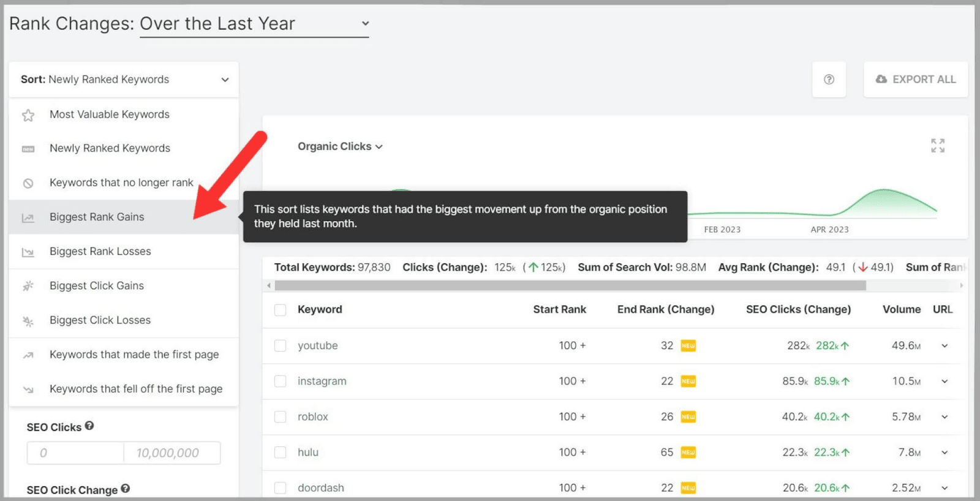Viewport: 980px width, 501px height.
Task: Click the SEO Clicks info icon
Action: coord(89,426)
